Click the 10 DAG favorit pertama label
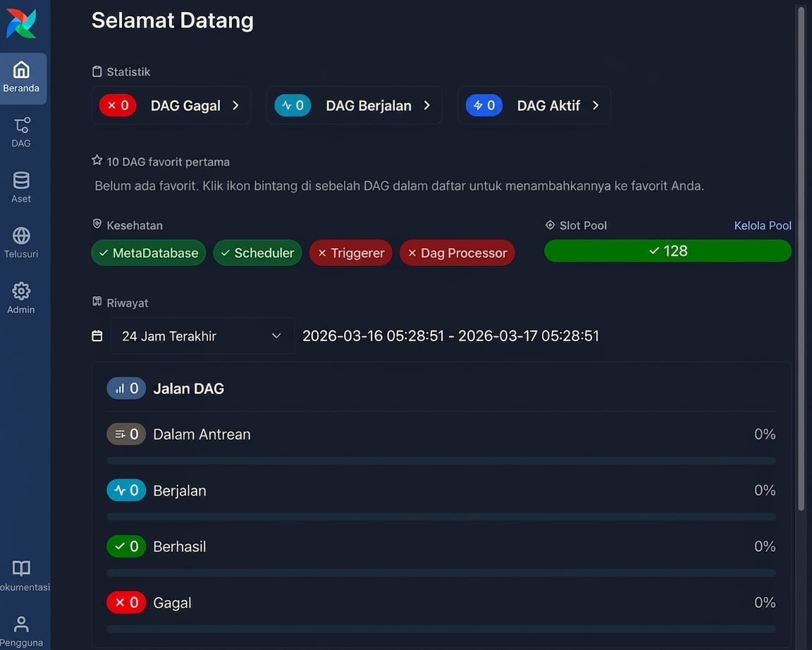Screen dimensions: 812x650 (168, 162)
